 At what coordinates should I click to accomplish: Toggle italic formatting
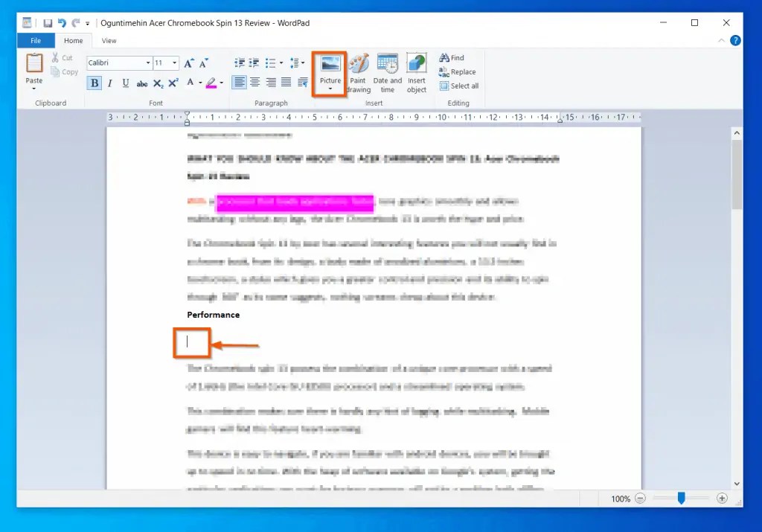click(x=109, y=83)
